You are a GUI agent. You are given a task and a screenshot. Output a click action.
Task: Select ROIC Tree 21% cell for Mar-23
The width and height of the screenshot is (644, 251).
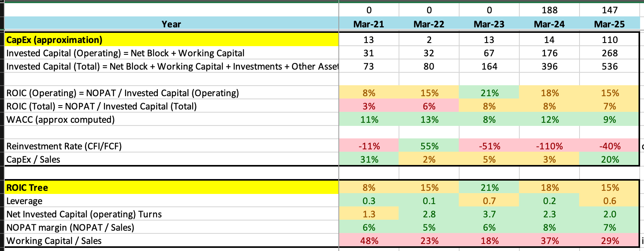(489, 188)
